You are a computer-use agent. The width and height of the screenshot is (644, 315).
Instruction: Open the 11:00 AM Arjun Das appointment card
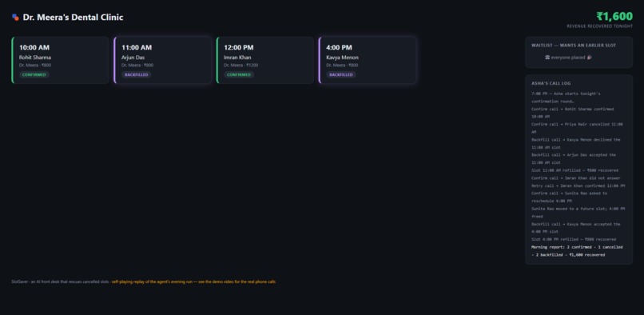click(163, 60)
